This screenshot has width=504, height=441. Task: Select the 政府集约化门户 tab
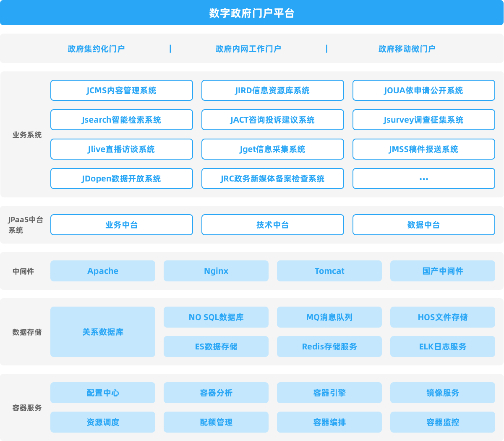(96, 49)
